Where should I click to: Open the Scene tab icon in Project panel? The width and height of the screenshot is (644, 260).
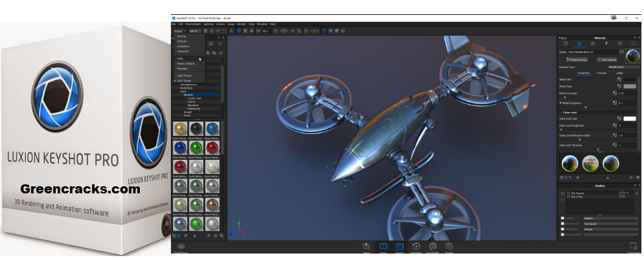(x=566, y=43)
